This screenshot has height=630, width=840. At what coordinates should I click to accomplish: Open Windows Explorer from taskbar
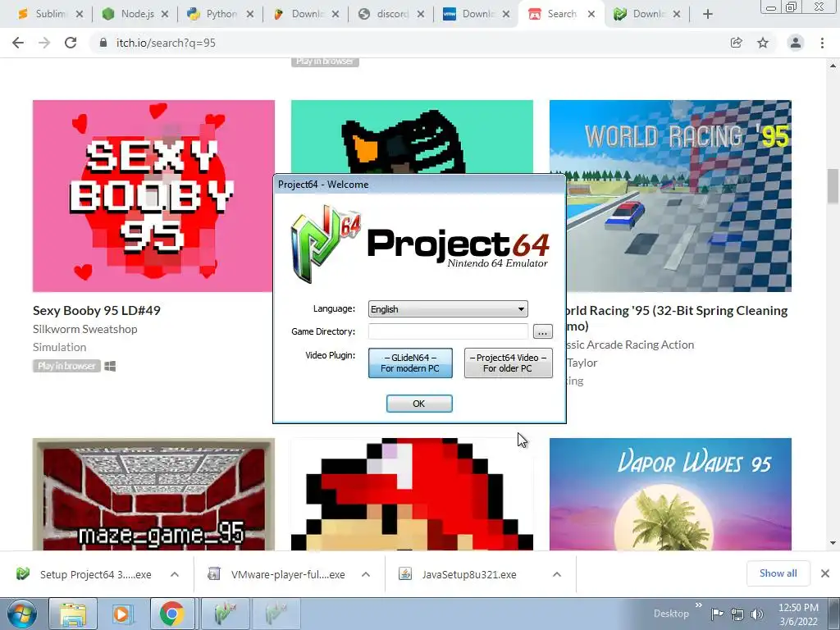click(73, 614)
